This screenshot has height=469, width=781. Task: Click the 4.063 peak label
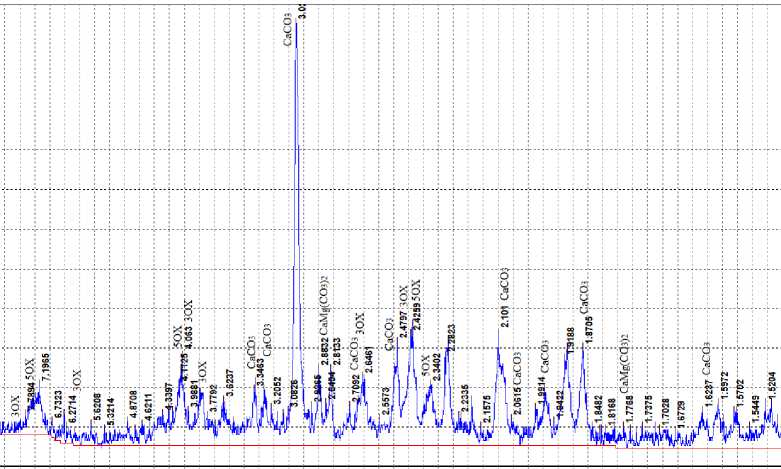tap(189, 337)
